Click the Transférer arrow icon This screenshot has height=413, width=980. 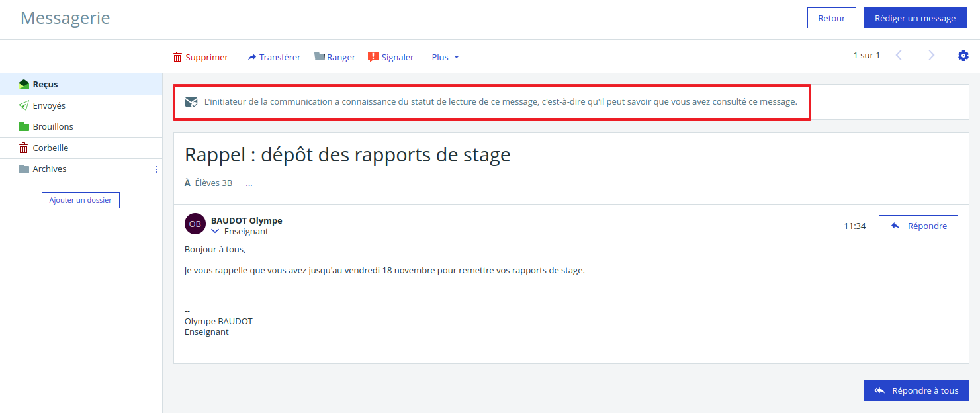click(252, 58)
